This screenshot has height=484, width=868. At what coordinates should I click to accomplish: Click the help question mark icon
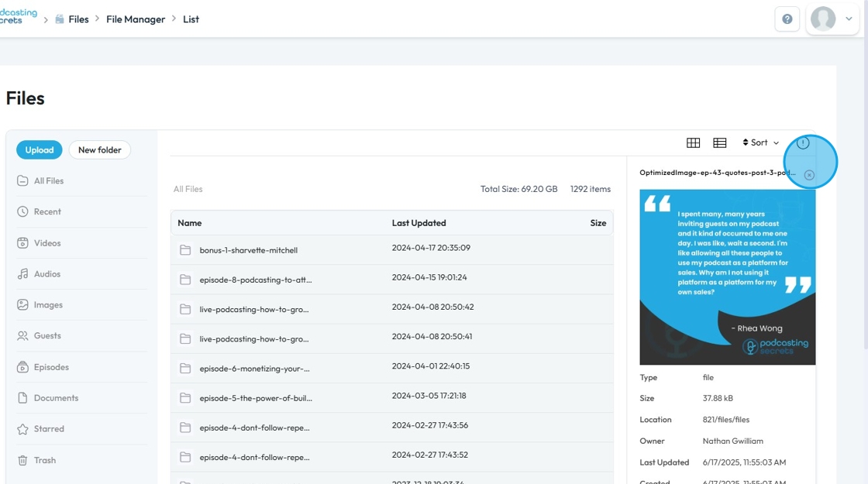[x=787, y=19]
